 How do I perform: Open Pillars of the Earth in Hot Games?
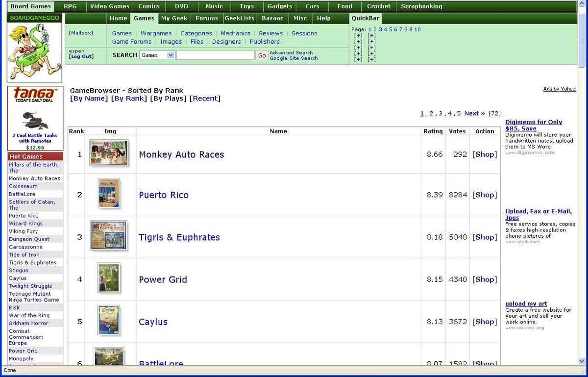33,168
